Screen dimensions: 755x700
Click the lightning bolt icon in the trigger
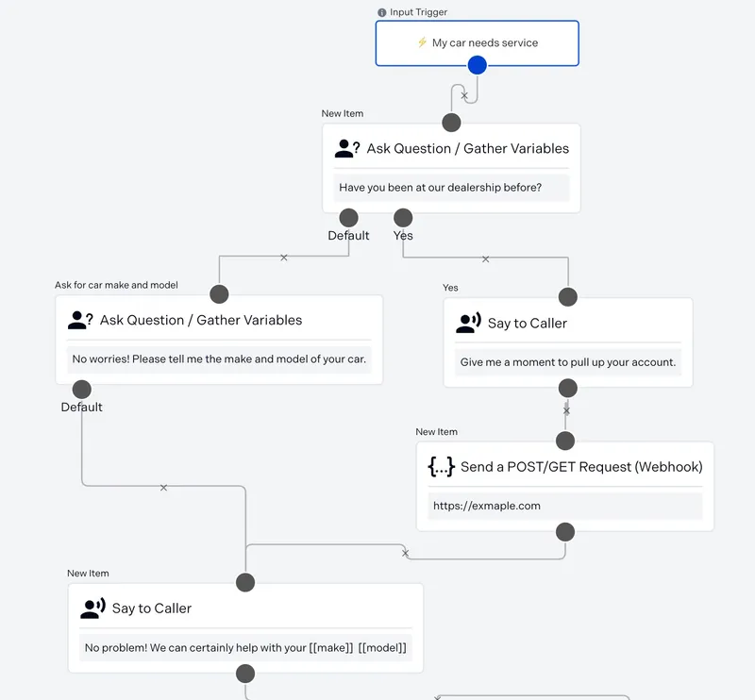click(x=422, y=42)
